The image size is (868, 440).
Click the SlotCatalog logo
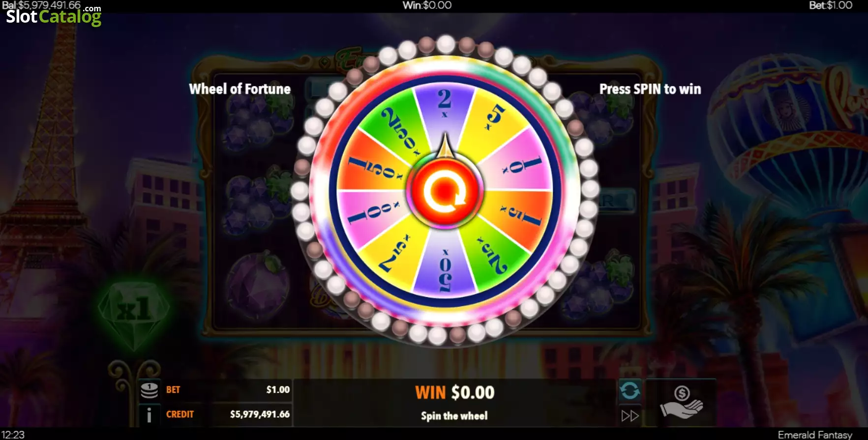(x=54, y=16)
